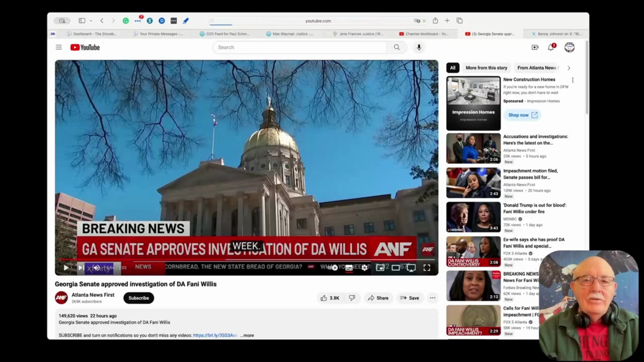Save the video to a playlist

coord(409,298)
